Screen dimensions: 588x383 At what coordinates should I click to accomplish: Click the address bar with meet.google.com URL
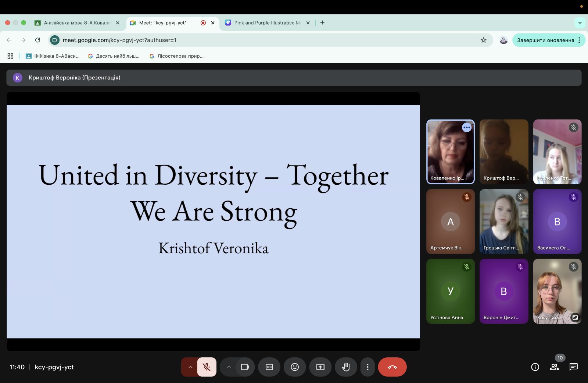pos(257,40)
